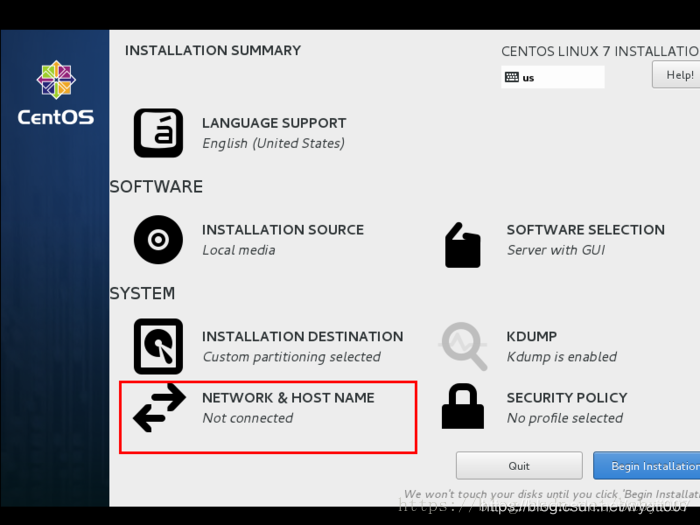
Task: Click the Security Policy padlock icon
Action: [463, 406]
